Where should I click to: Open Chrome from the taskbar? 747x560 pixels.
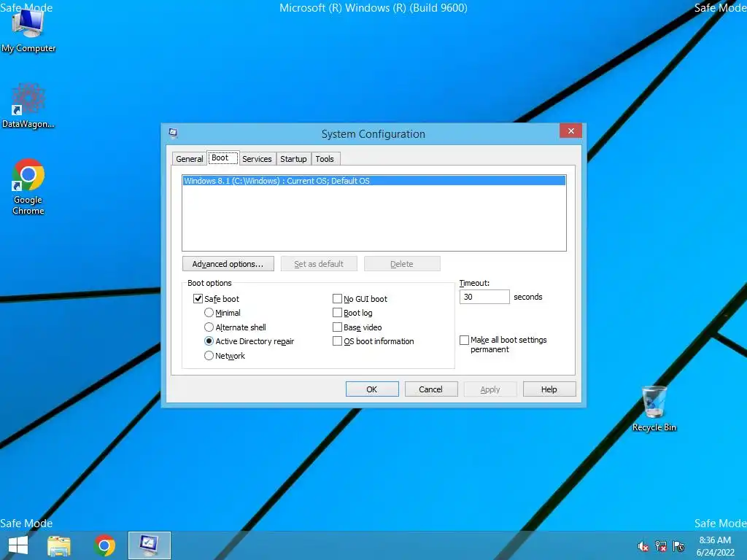click(x=104, y=545)
